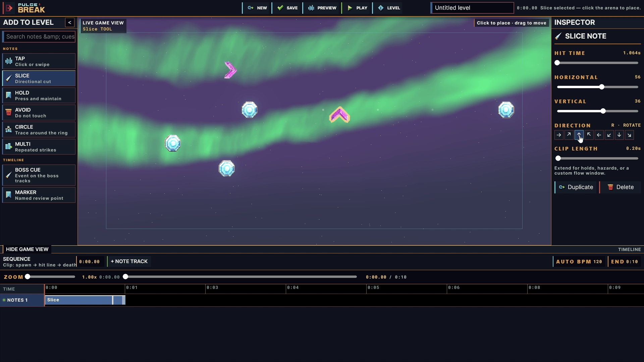Duplicate the selected slice note
Screen dimensions: 644x362
576,187
